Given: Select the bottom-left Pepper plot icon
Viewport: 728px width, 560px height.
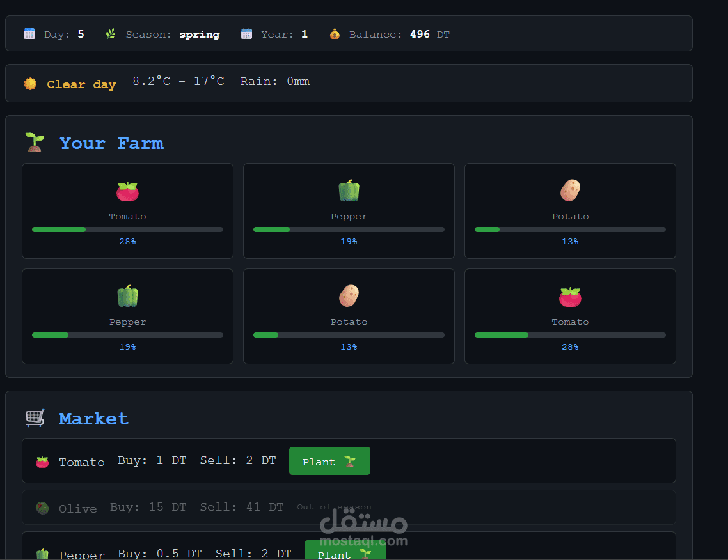Looking at the screenshot, I should (128, 296).
